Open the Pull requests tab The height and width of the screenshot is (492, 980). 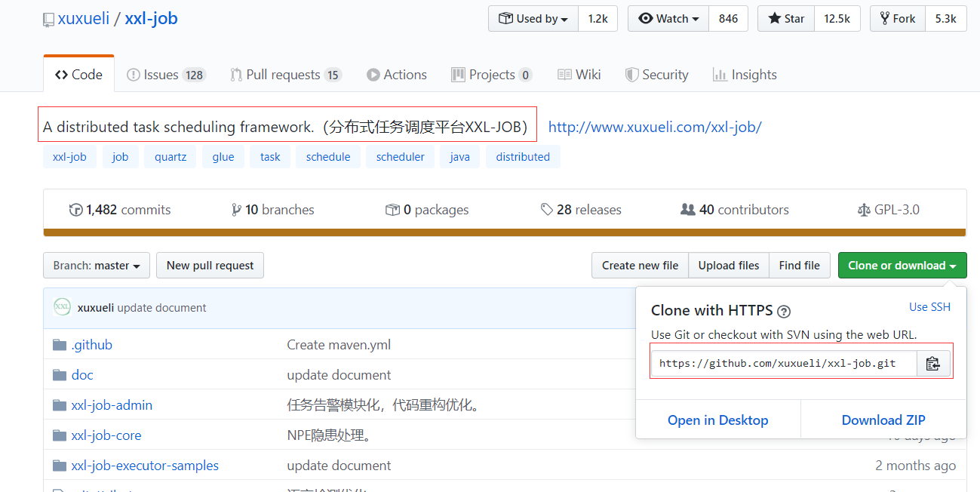click(x=286, y=74)
